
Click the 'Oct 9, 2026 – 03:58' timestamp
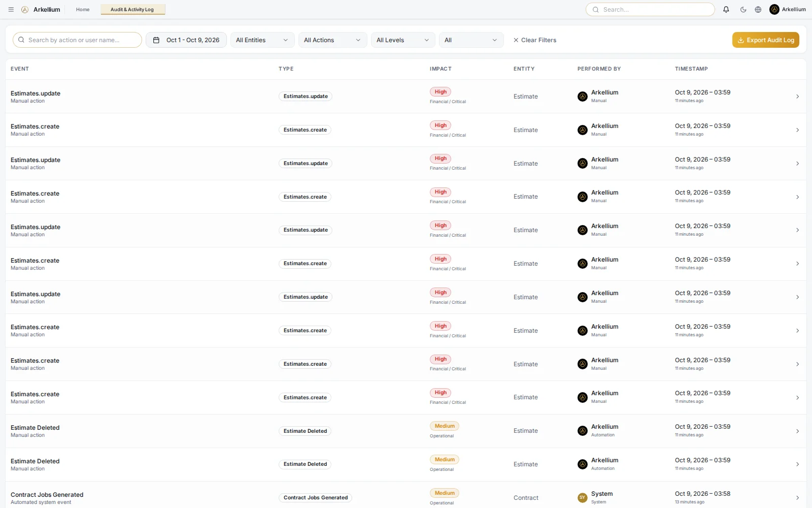703,494
